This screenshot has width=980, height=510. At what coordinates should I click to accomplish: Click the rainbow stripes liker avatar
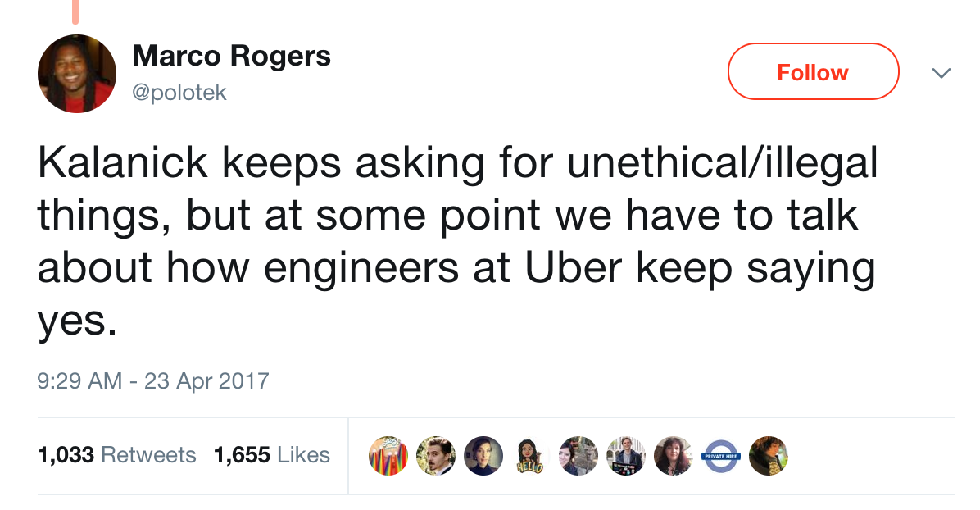tap(388, 456)
